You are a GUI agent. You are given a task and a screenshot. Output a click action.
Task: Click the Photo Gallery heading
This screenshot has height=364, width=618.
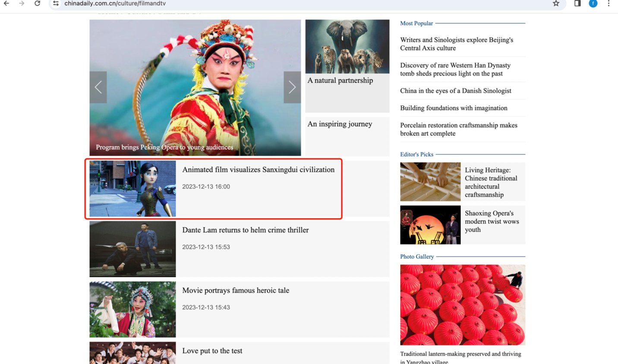point(417,257)
